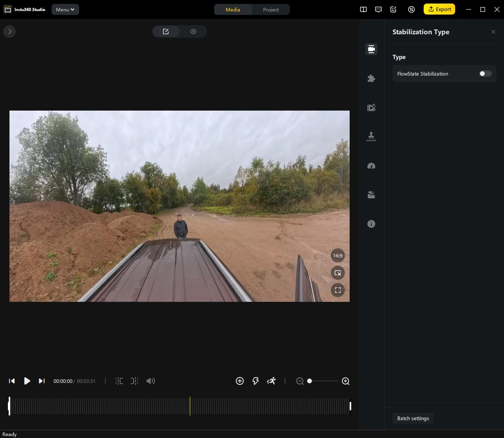This screenshot has width=504, height=438.
Task: Open the dashboard gauge panel
Action: click(x=371, y=166)
